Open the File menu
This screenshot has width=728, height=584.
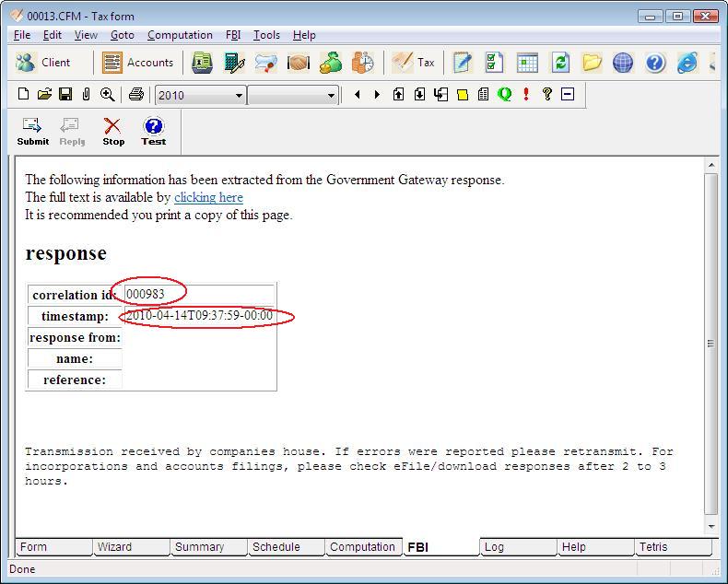(22, 35)
